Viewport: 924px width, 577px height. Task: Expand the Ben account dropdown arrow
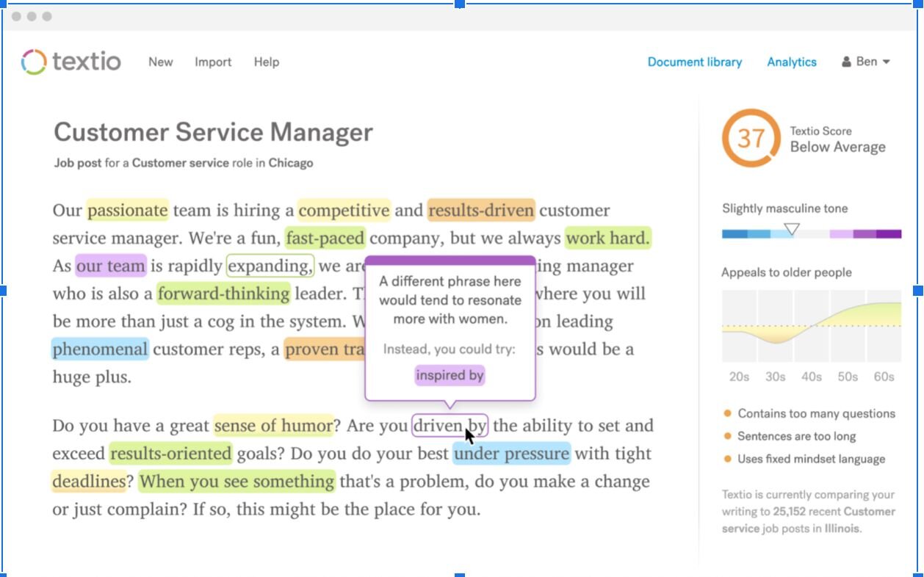click(887, 62)
